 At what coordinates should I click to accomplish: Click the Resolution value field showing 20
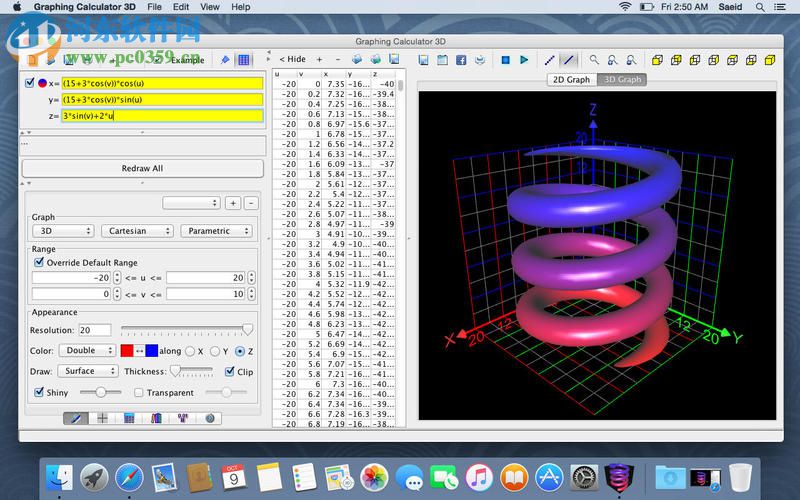(95, 330)
